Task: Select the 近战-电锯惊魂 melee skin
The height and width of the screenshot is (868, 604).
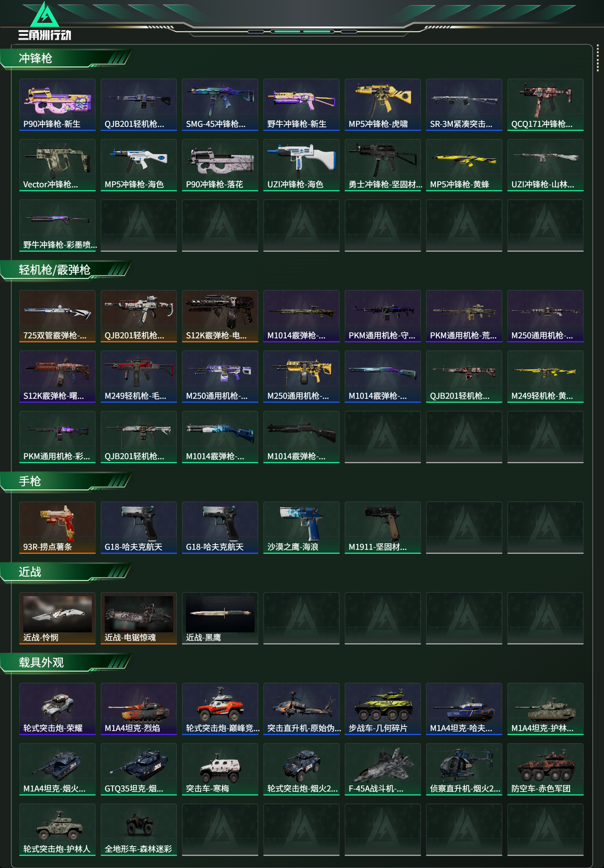Action: (x=139, y=618)
